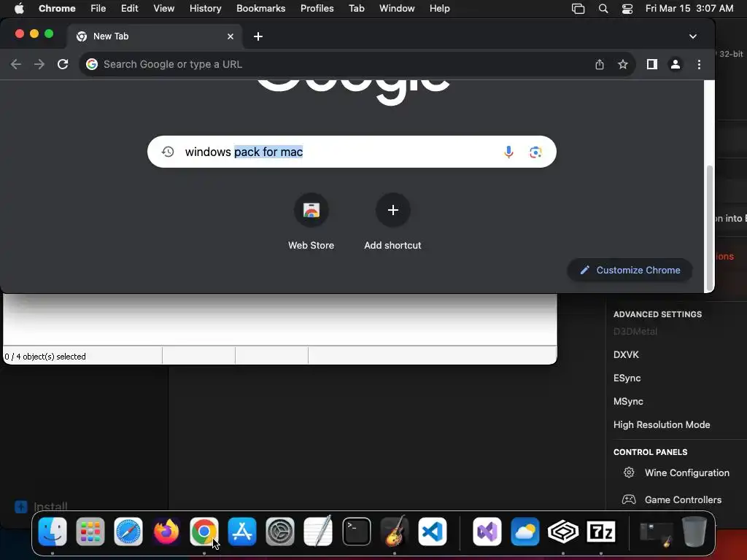The width and height of the screenshot is (747, 560).
Task: Open Control Center in menu bar
Action: 627,9
